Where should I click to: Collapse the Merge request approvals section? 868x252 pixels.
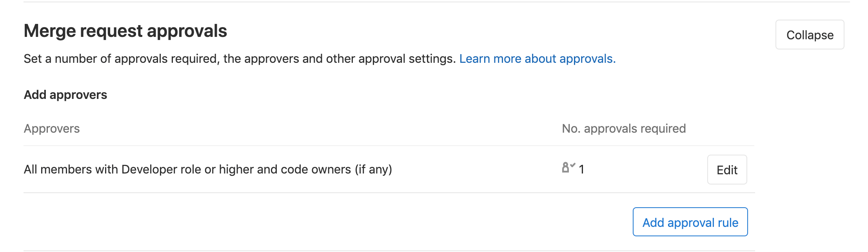(810, 35)
